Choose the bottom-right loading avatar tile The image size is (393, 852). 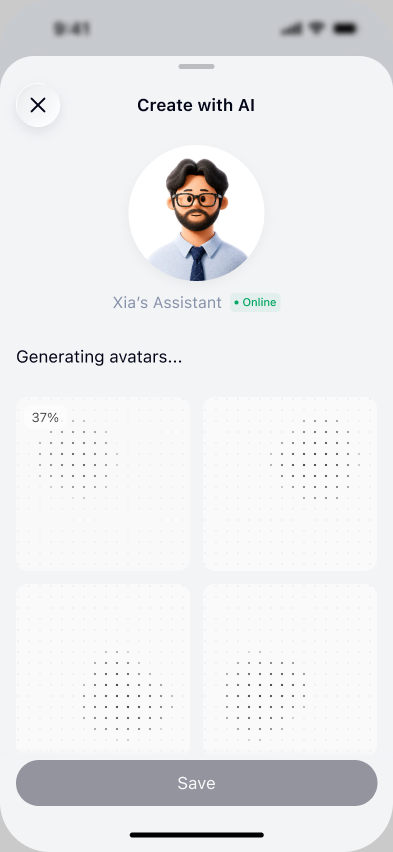[290, 668]
